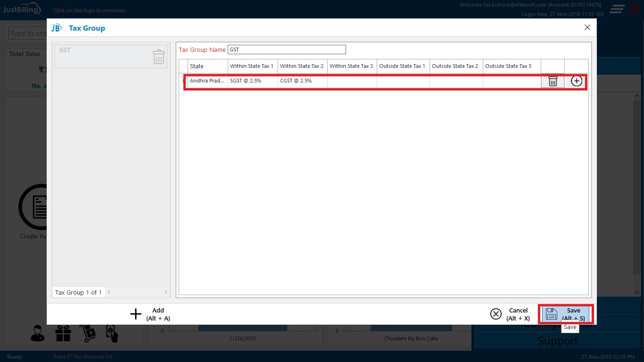
Task: Click right arrow of tax group list scrollbar
Action: [x=165, y=292]
